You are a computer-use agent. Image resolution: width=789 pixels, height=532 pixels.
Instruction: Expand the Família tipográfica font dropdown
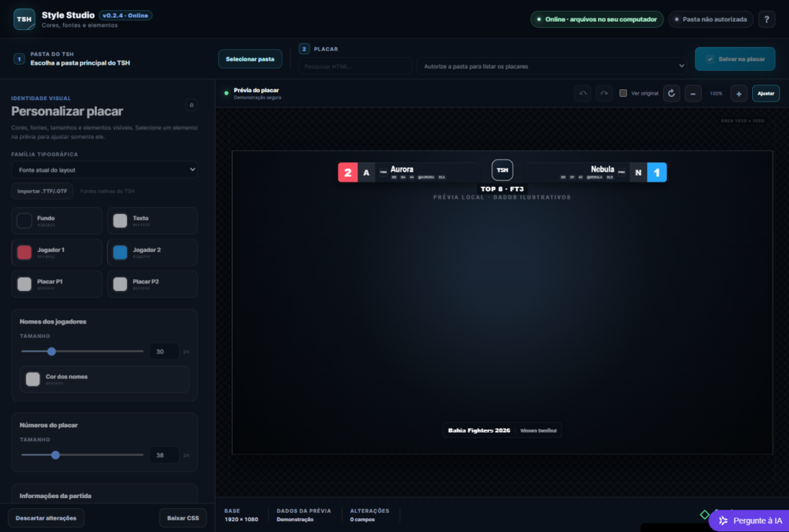[104, 170]
